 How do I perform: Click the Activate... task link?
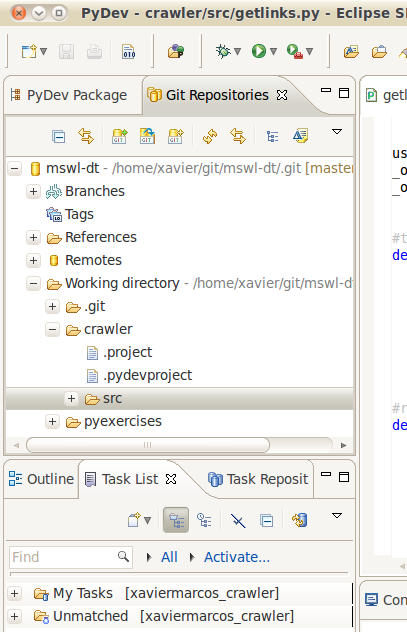[237, 557]
